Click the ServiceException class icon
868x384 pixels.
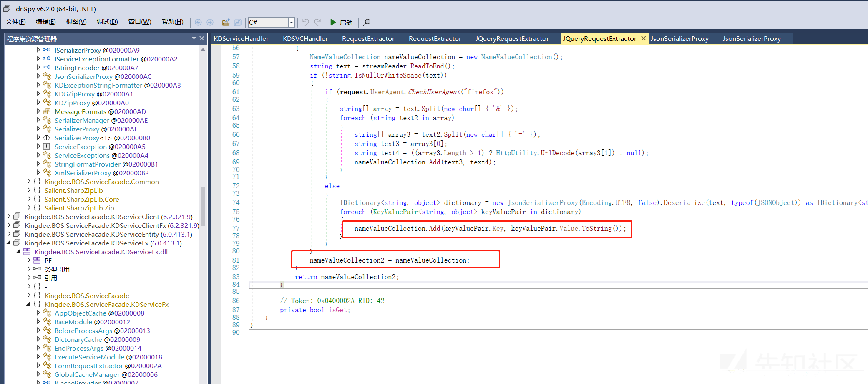(47, 146)
